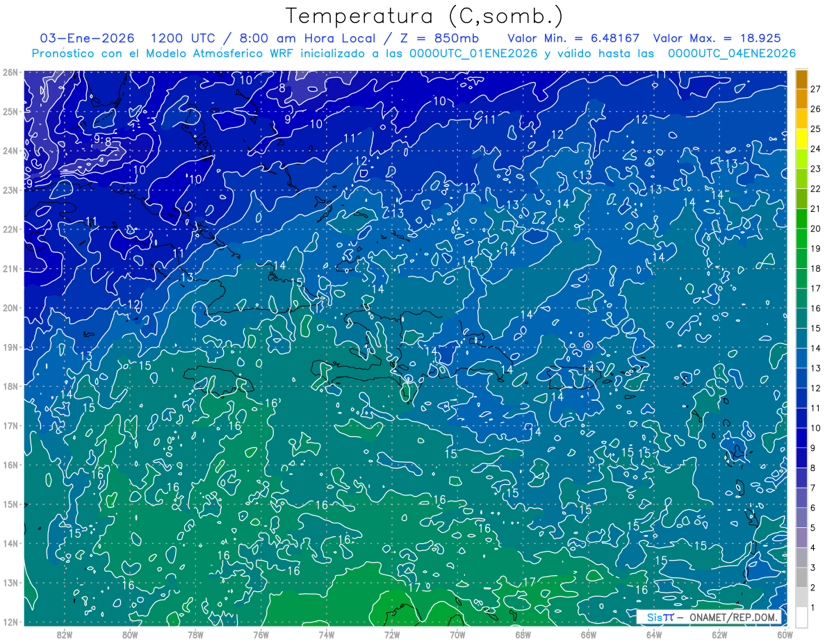Viewport: 834px width, 644px height.
Task: Click the 18N latitude axis label
Action: (10, 386)
